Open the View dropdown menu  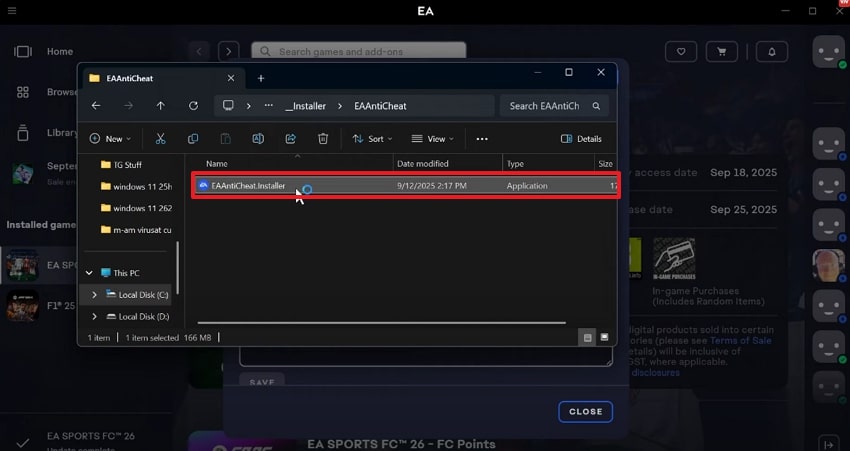(433, 139)
